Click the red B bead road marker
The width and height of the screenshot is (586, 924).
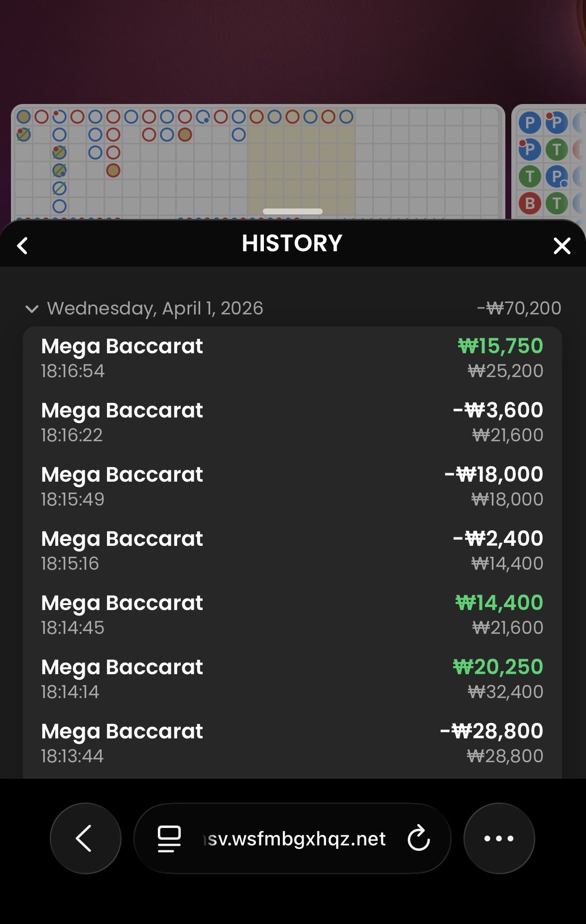(x=530, y=204)
